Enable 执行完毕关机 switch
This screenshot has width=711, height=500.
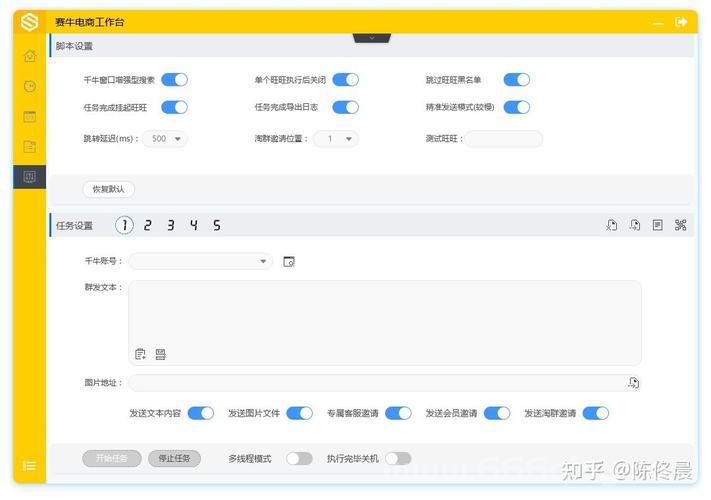click(398, 459)
